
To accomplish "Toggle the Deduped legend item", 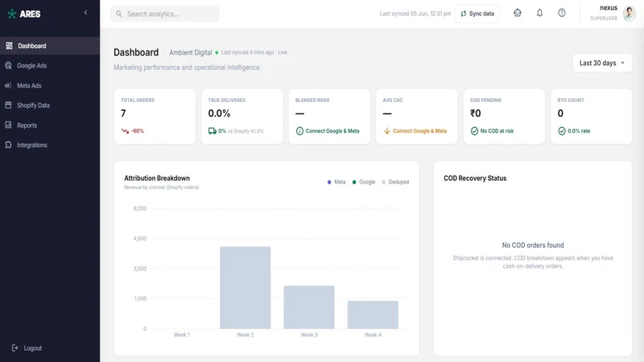I will pos(395,182).
